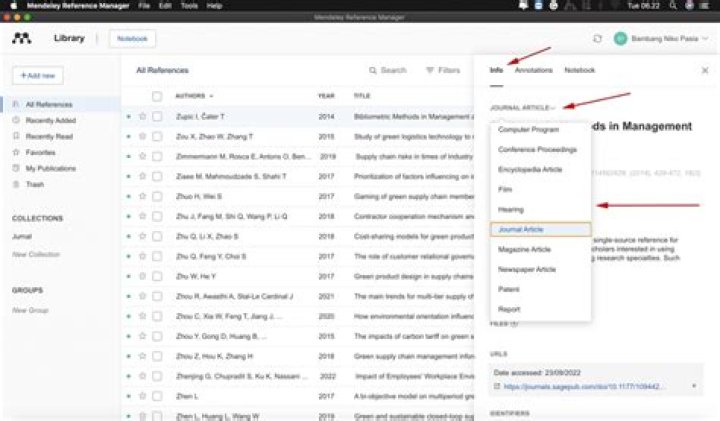The height and width of the screenshot is (421, 720).
Task: Select highlighted Journal Article option
Action: (540, 229)
